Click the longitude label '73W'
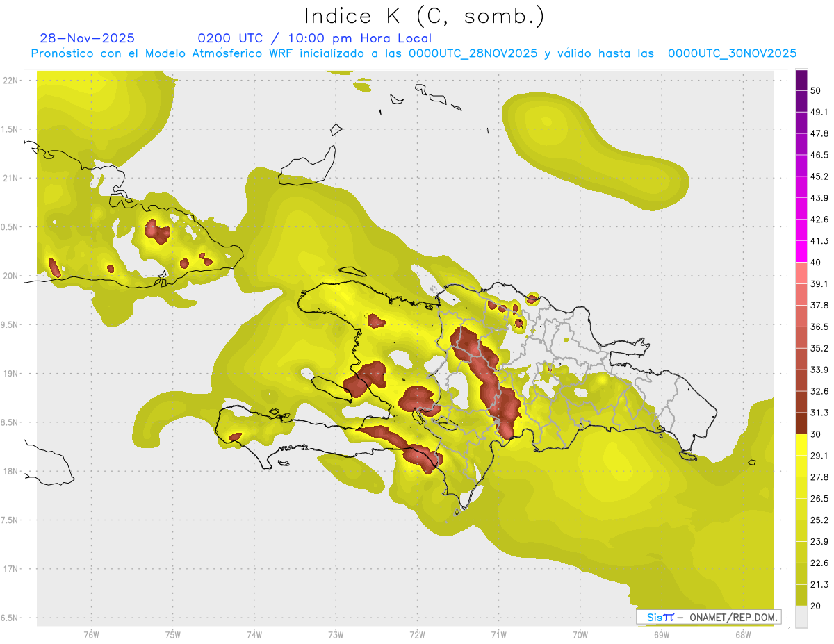Image resolution: width=834 pixels, height=644 pixels. (x=336, y=634)
